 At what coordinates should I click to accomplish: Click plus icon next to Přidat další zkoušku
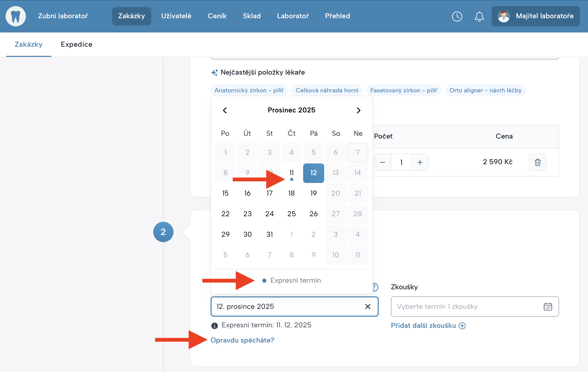click(x=462, y=326)
